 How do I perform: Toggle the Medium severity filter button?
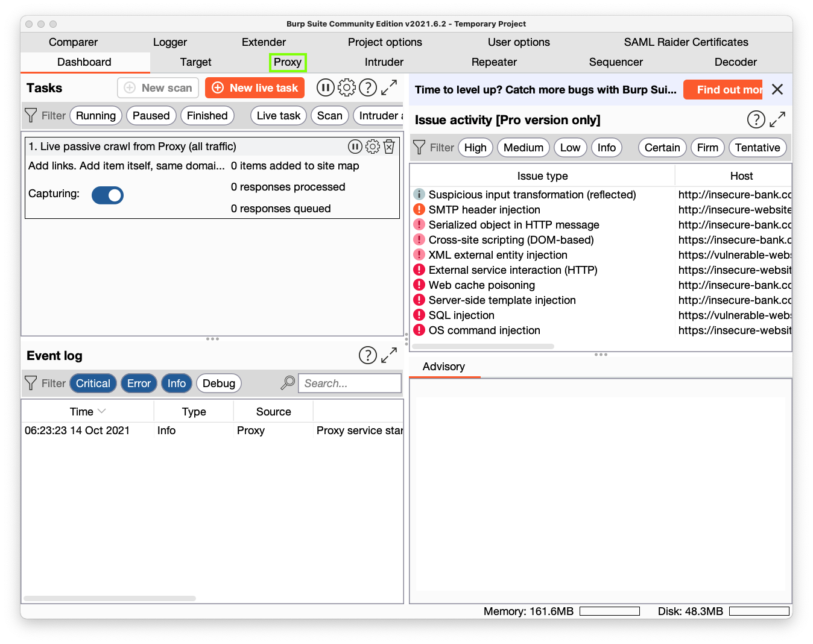pyautogui.click(x=524, y=148)
